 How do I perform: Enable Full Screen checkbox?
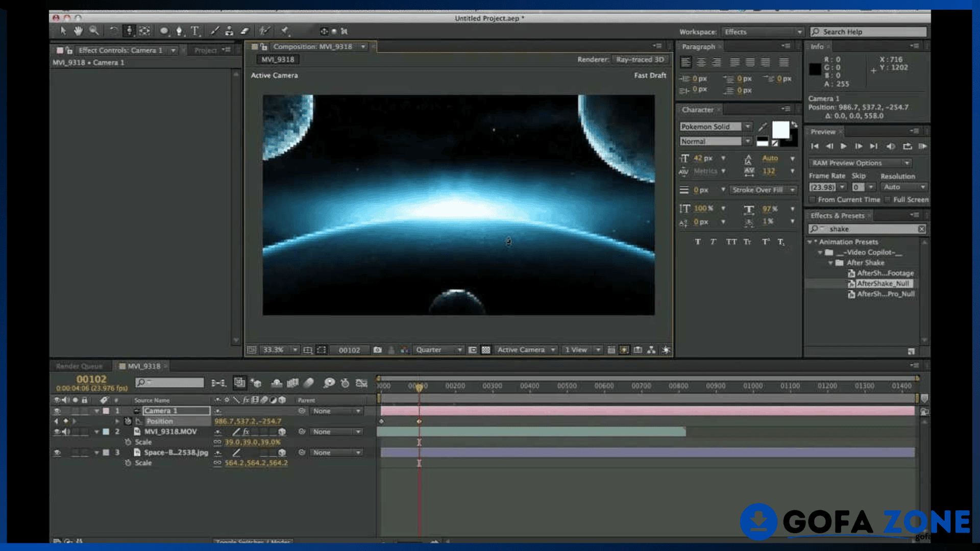click(888, 200)
